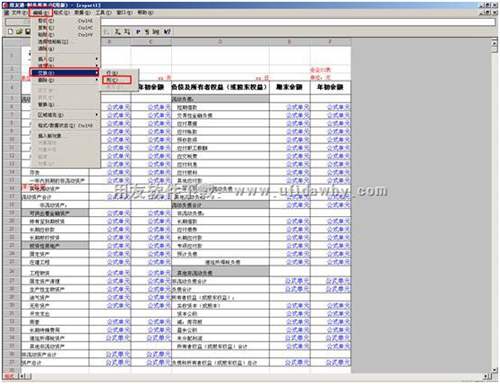
Task: Click the S toolbar icon
Action: point(147,32)
